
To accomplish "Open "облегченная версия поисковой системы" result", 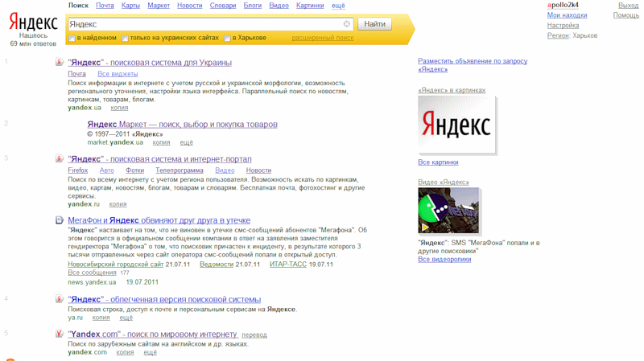I will [164, 299].
